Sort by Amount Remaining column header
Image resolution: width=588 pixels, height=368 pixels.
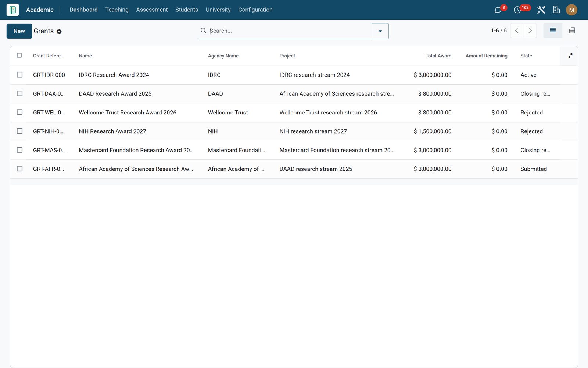(x=486, y=56)
